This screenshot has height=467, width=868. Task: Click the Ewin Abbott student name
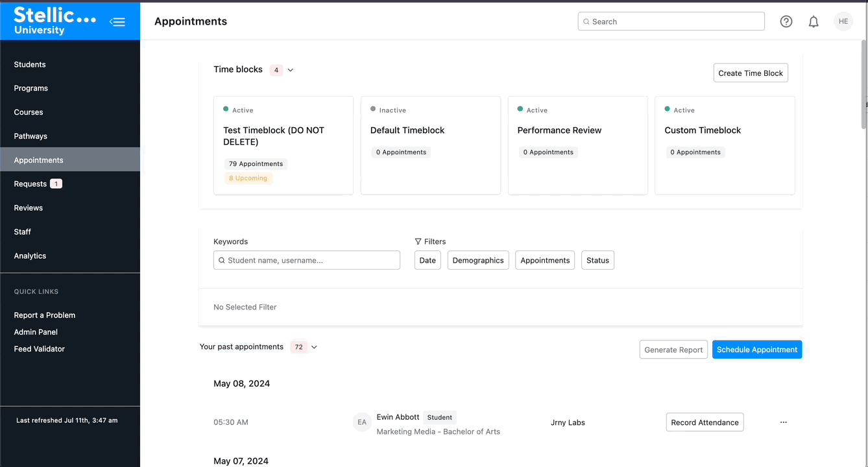(x=398, y=417)
